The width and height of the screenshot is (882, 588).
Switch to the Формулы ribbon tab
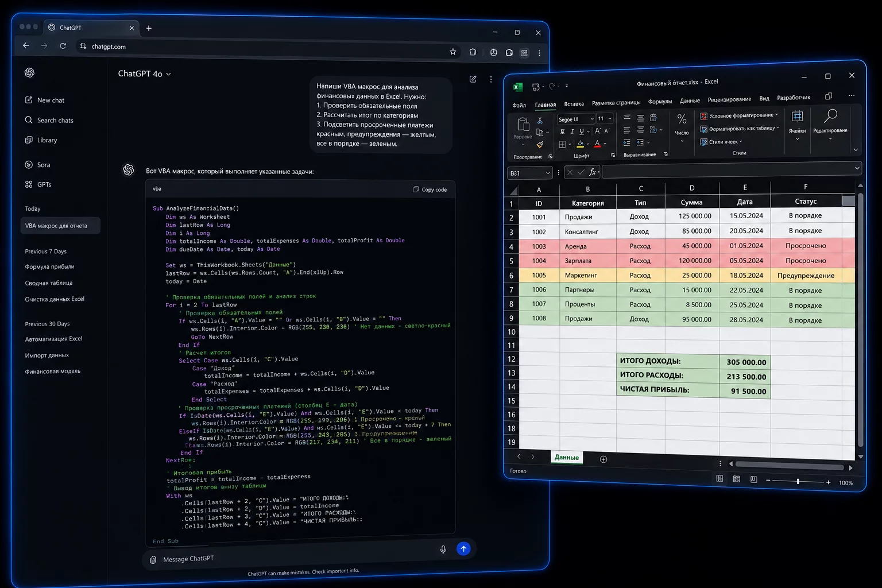(x=660, y=102)
